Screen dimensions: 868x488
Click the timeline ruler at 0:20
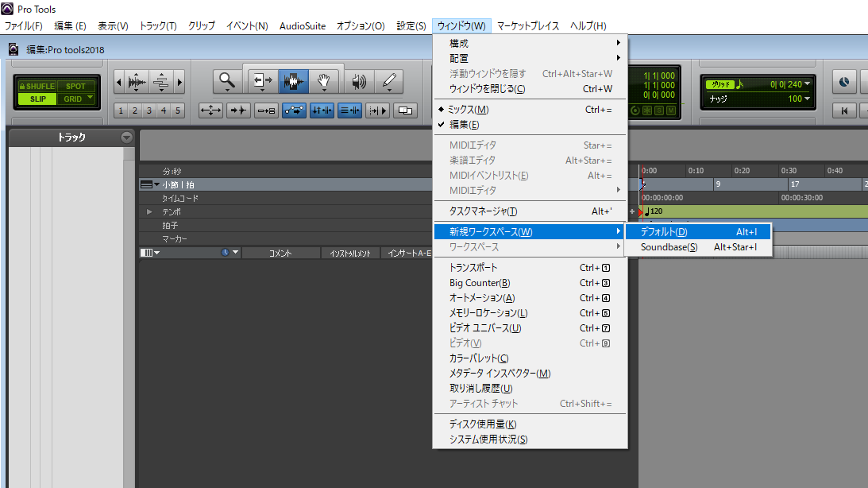tap(742, 171)
